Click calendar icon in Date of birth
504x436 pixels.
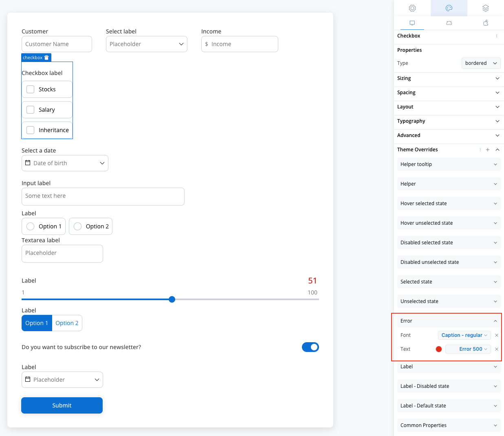(28, 163)
